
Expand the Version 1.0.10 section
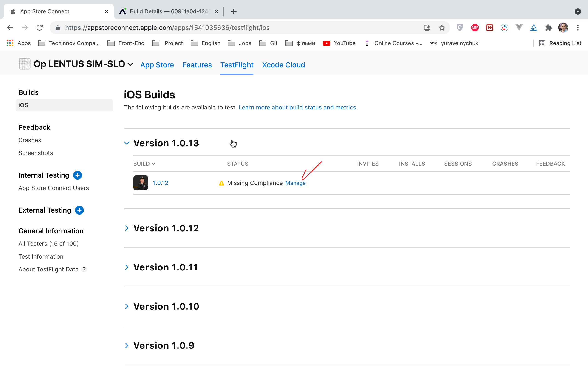[127, 306]
